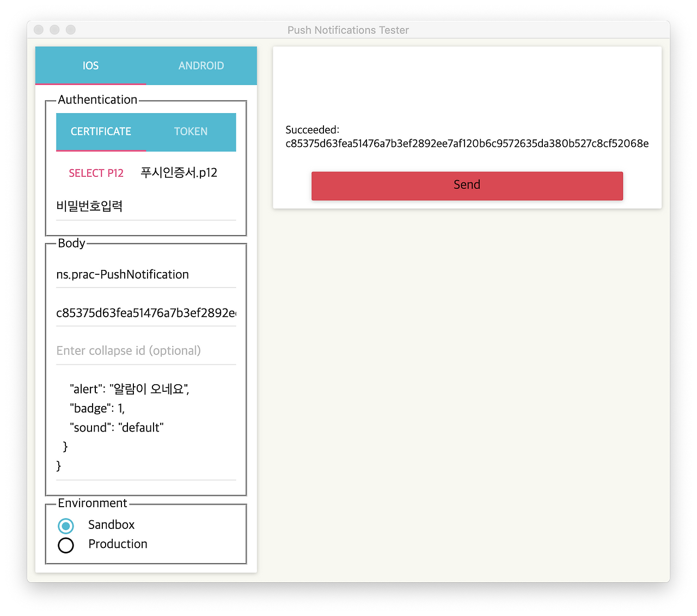The image size is (697, 616).
Task: Switch to the ANDROID tab
Action: coord(201,65)
